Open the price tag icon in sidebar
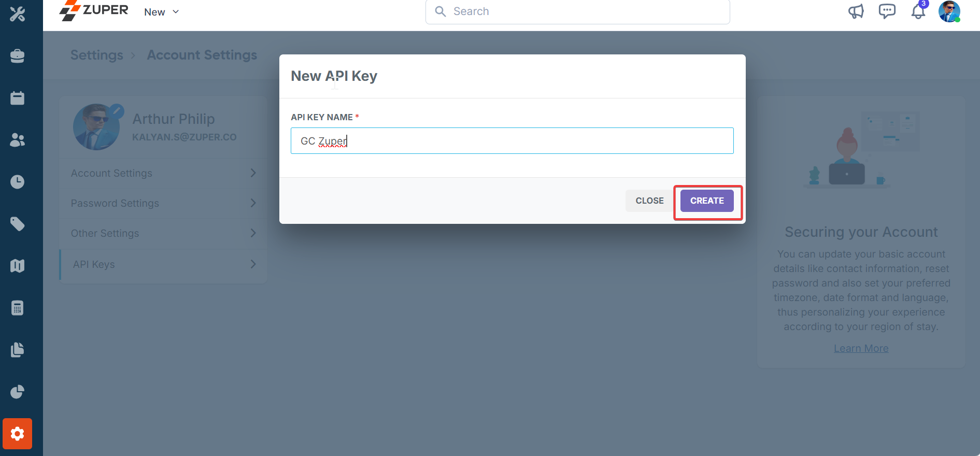 (x=17, y=224)
